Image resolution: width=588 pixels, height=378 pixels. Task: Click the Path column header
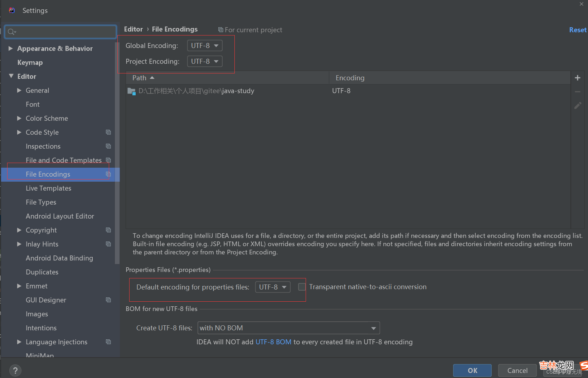pyautogui.click(x=228, y=78)
